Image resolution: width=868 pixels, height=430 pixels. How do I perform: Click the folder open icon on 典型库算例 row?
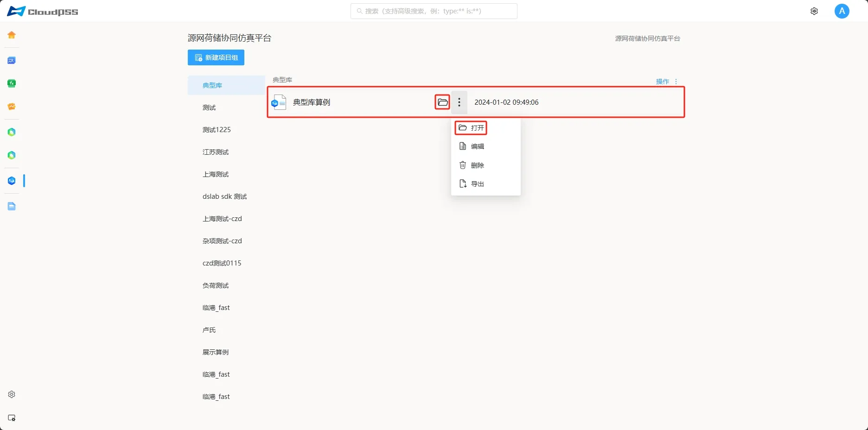pyautogui.click(x=443, y=102)
